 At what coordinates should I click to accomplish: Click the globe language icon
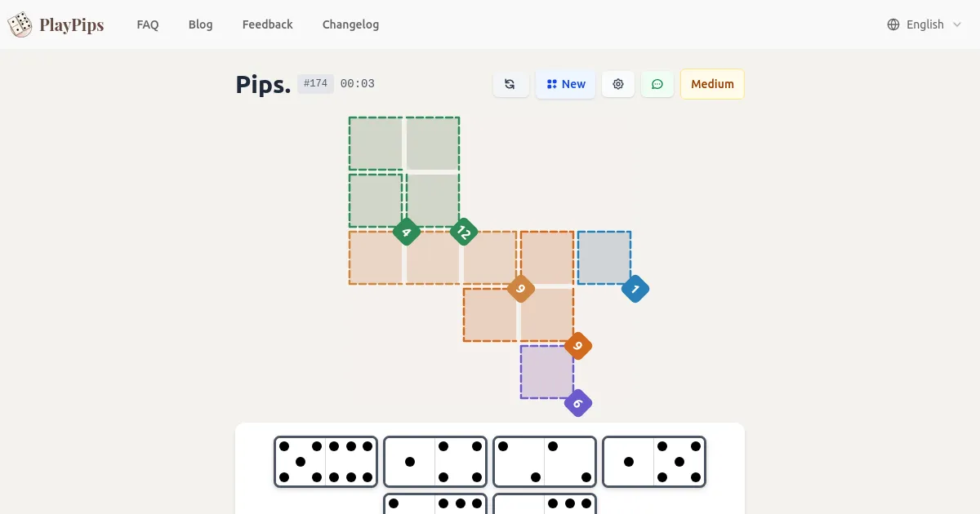point(892,24)
